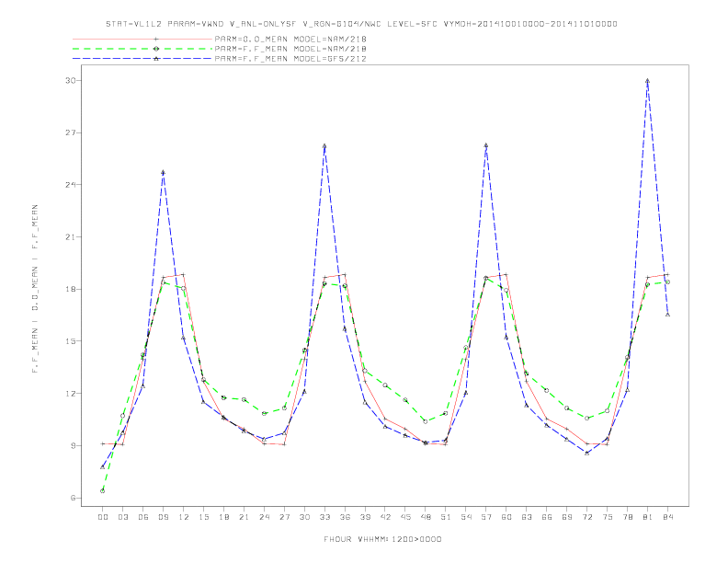Click the y-axis tick label 18
728x563 pixels.
[70, 289]
